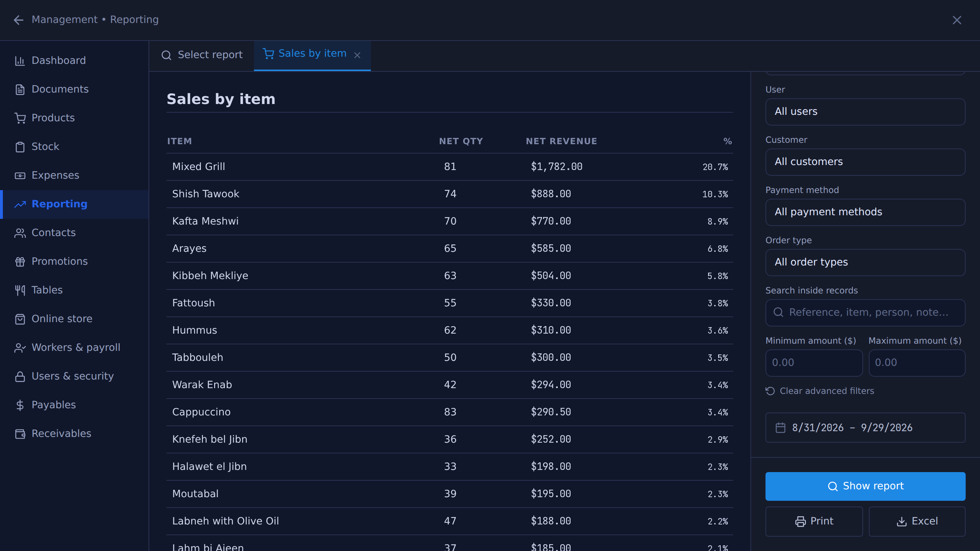980x551 pixels.
Task: Go to Stock using the clipboard icon
Action: point(20,146)
